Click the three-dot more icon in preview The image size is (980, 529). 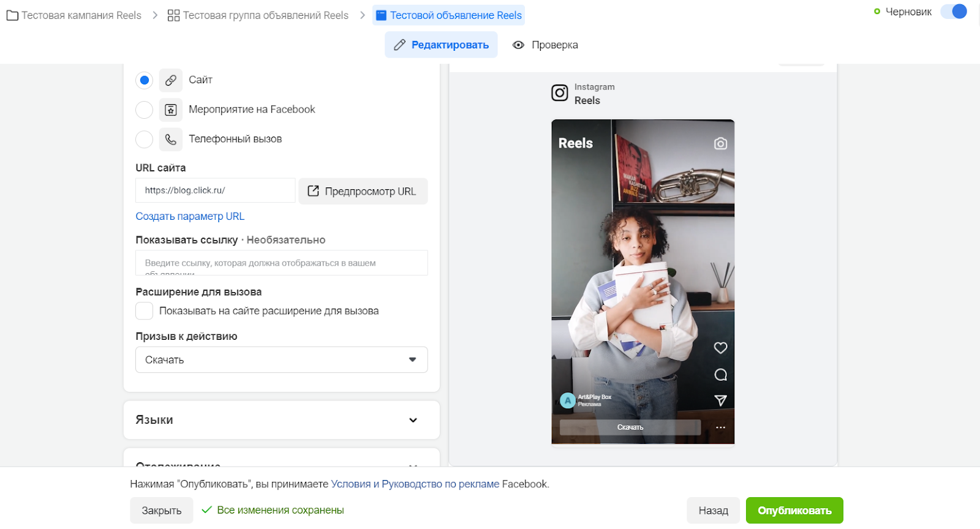pyautogui.click(x=720, y=427)
